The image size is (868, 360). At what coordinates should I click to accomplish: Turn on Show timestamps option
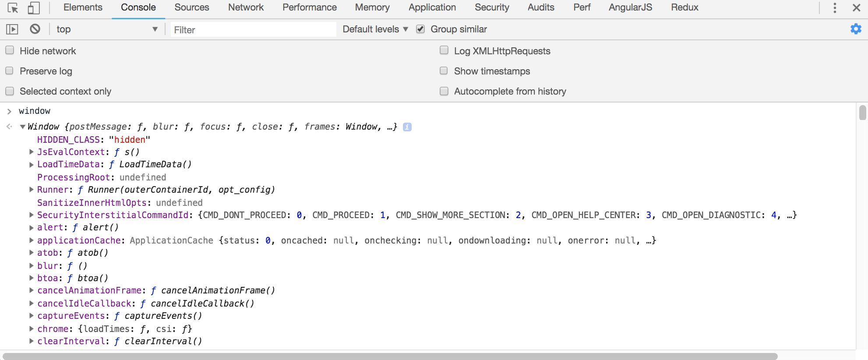tap(444, 71)
